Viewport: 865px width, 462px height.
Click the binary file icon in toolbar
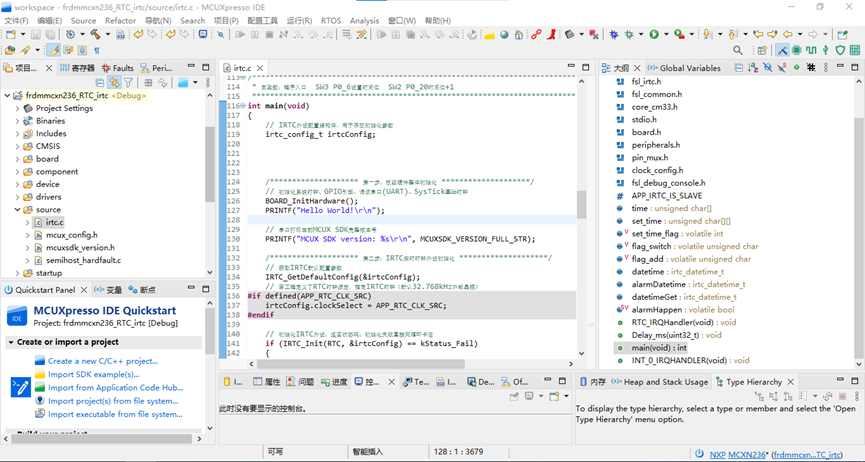pyautogui.click(x=120, y=34)
